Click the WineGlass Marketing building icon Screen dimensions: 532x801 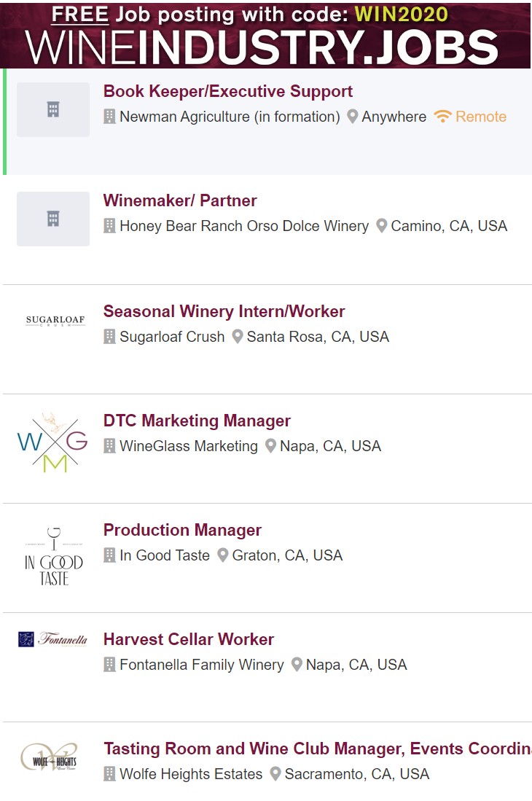pos(109,446)
